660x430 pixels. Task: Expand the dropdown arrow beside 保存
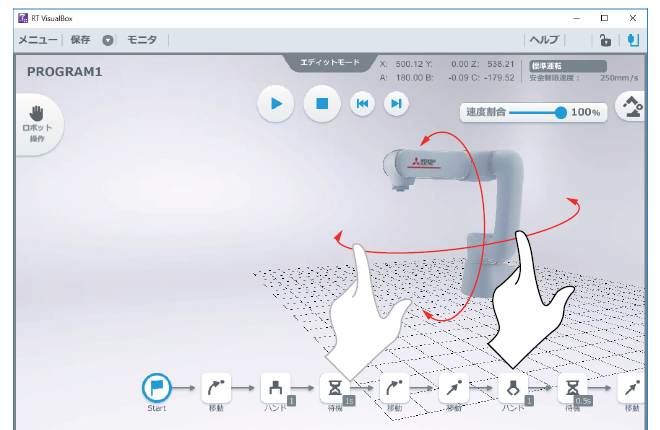pyautogui.click(x=108, y=40)
